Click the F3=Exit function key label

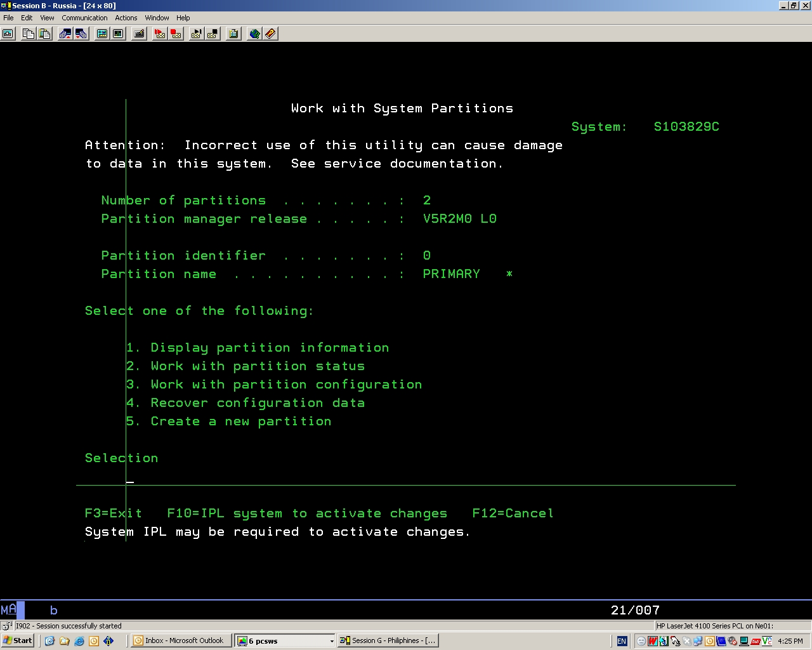point(114,514)
